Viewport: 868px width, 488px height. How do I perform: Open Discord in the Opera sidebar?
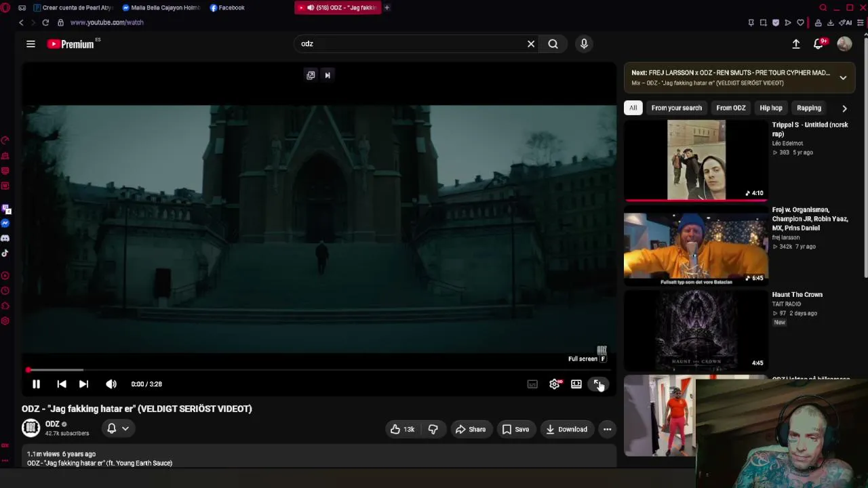click(5, 239)
